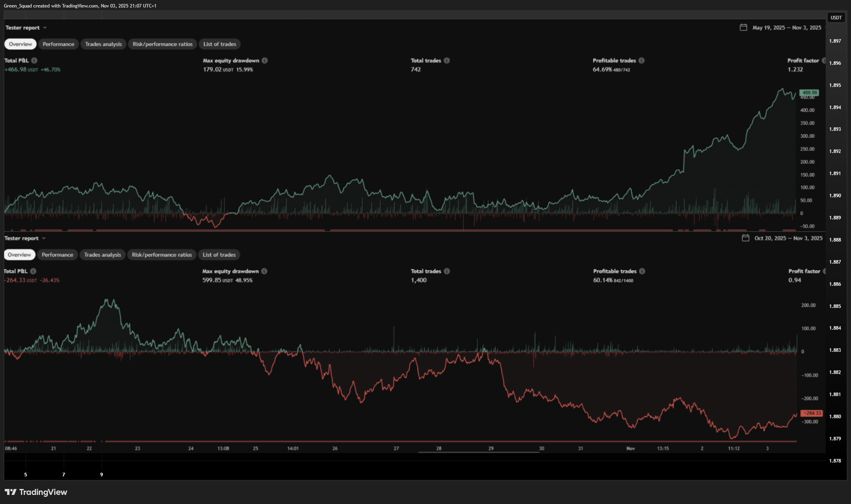This screenshot has height=504, width=851.
Task: Open Trades analysis tab in the bottom report
Action: (x=102, y=255)
